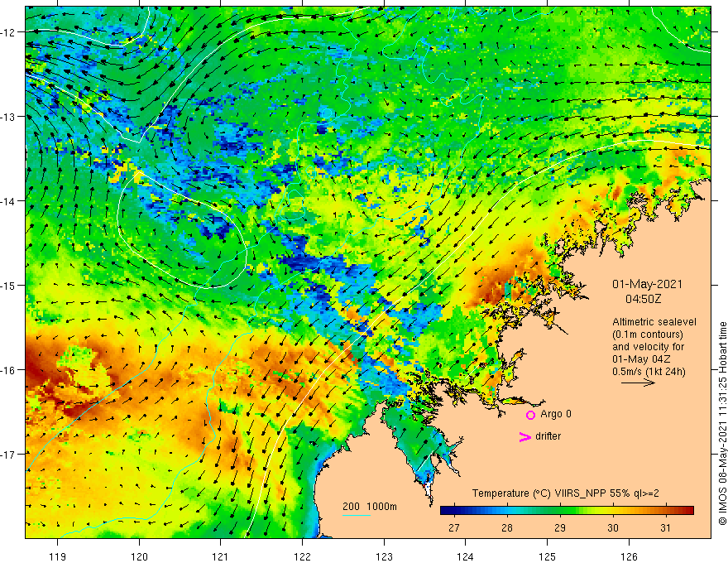Click the '01-May-2021' date text
Image resolution: width=728 pixels, height=563 pixels.
coord(647,284)
